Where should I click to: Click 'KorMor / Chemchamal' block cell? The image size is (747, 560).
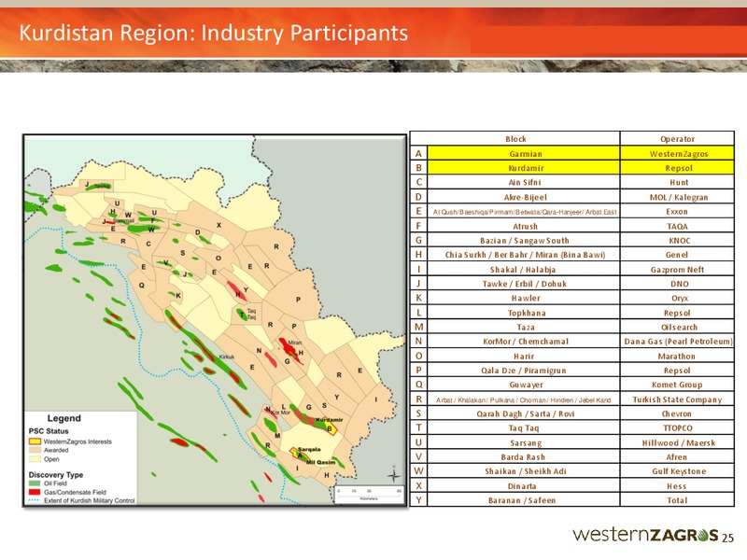coord(524,341)
